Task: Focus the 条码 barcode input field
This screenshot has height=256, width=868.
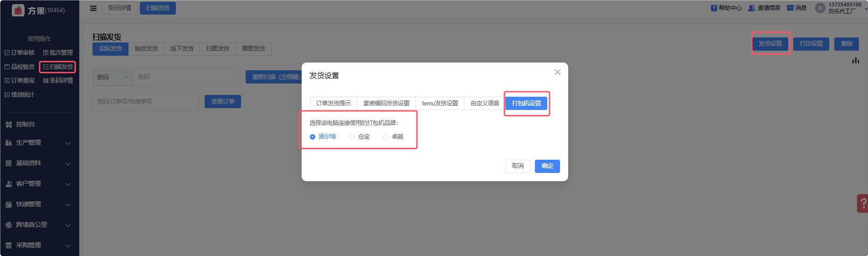Action: click(x=187, y=77)
